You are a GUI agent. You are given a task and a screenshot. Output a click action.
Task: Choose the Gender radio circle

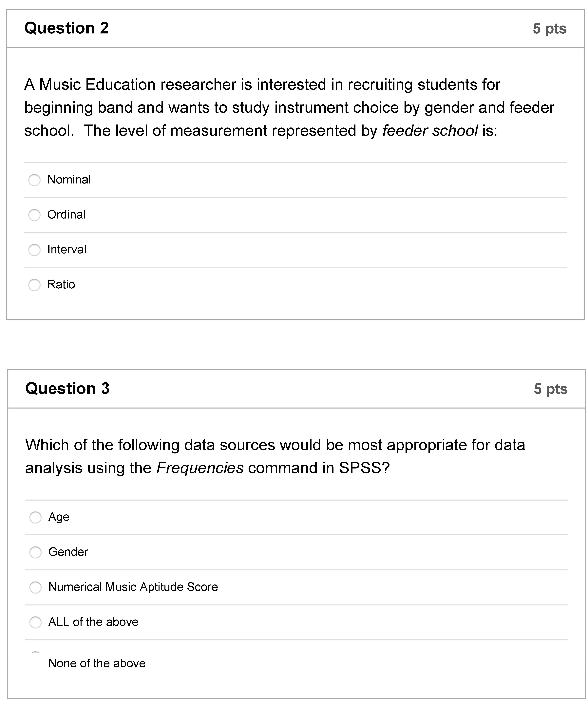click(35, 552)
